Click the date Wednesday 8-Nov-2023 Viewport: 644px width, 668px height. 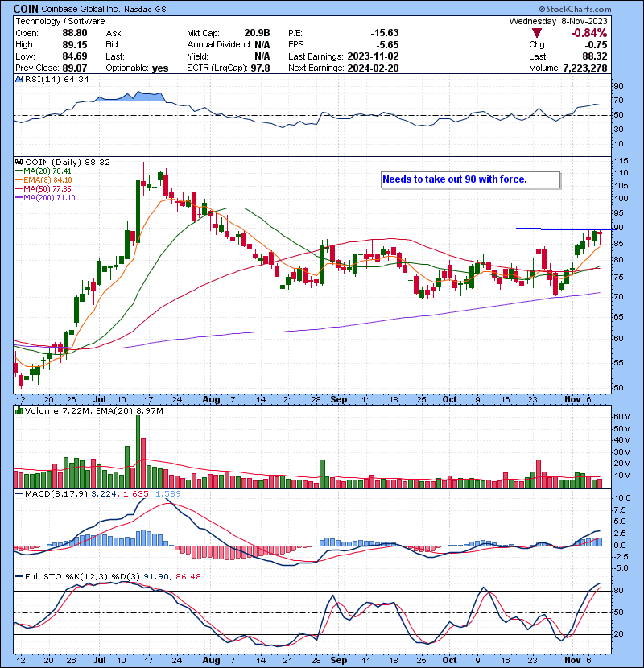pos(558,21)
